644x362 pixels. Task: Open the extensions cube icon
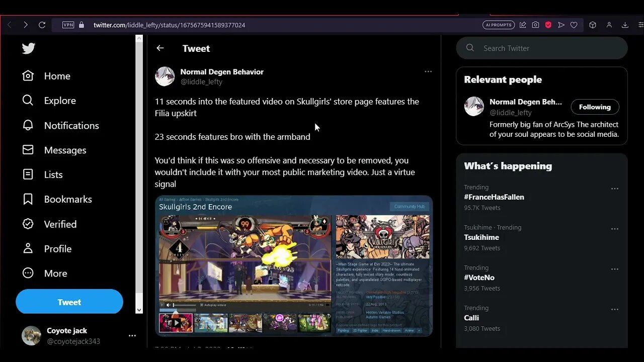[593, 25]
